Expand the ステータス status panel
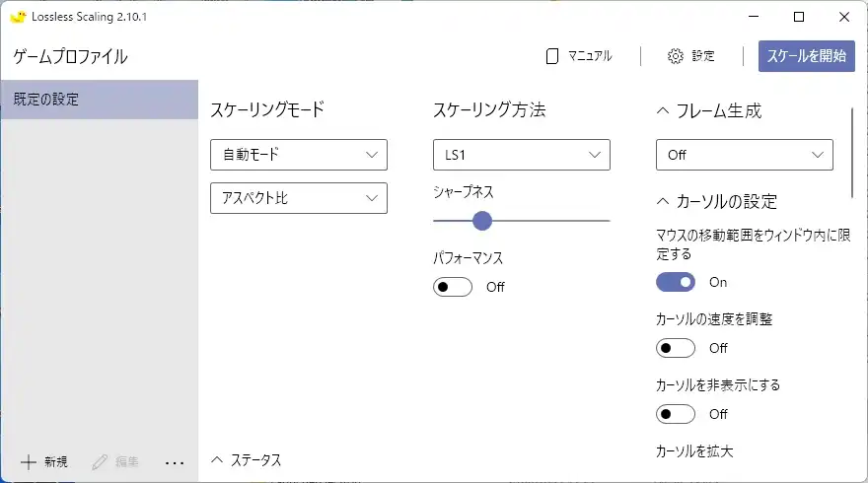This screenshot has height=483, width=868. pos(218,460)
